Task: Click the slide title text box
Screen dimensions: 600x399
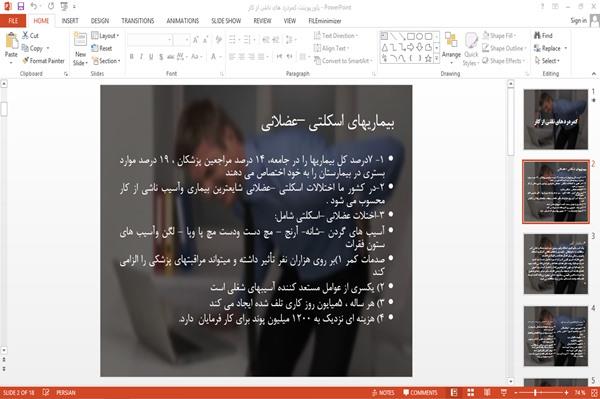Action: tap(328, 123)
